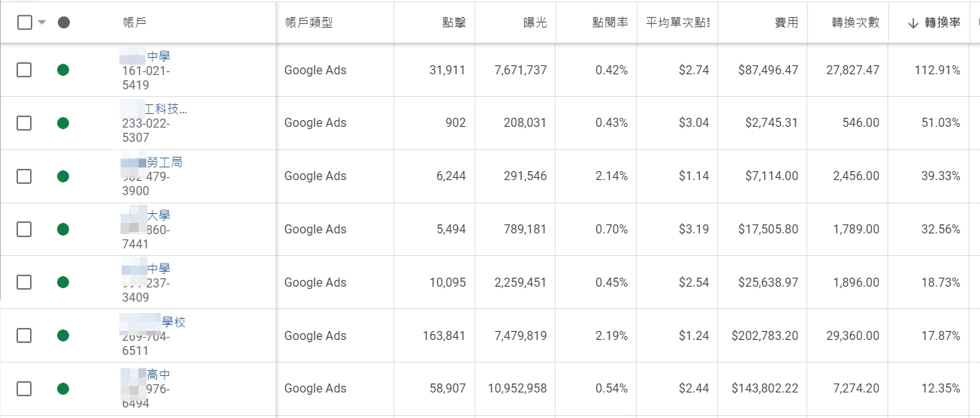This screenshot has height=418, width=980.
Task: Click the green status dot for 高中 account
Action: 63,389
